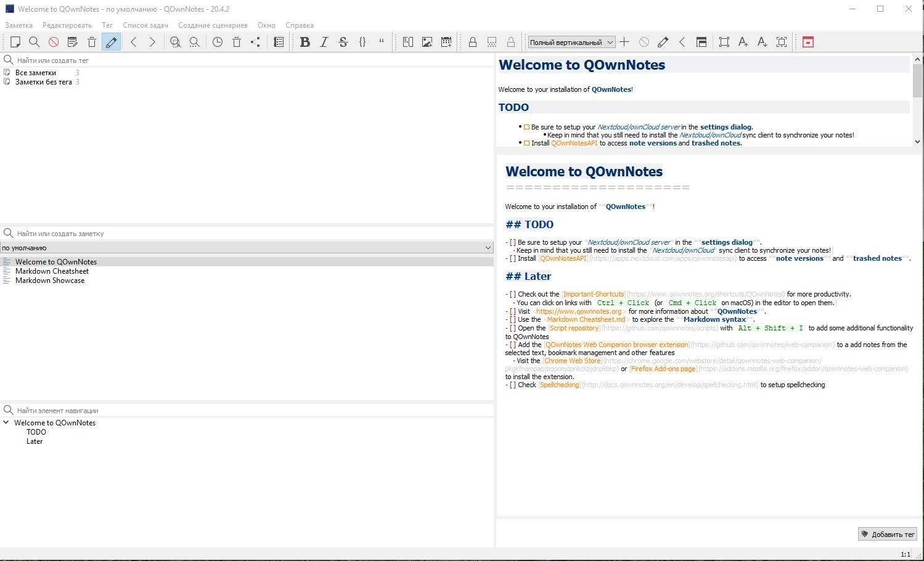Screen dimensions: 924x561
Task: Click the insert link toolbar icon
Action: (x=408, y=42)
